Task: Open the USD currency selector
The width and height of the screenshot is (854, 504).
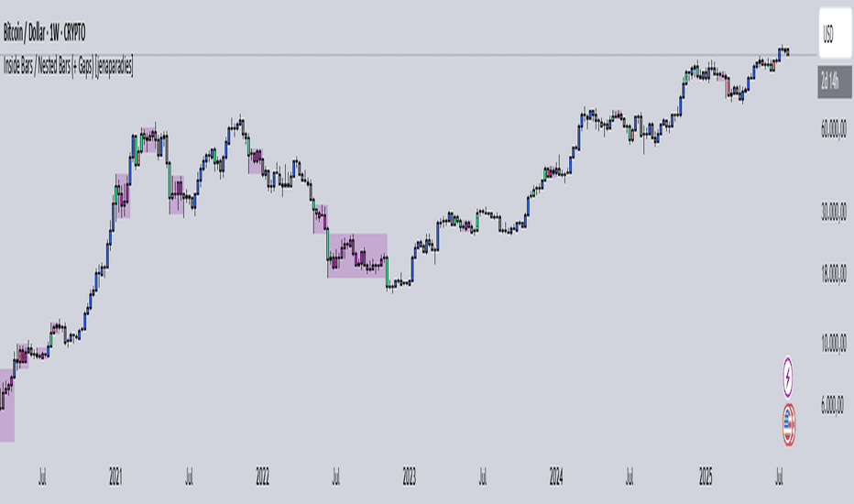Action: pyautogui.click(x=835, y=34)
